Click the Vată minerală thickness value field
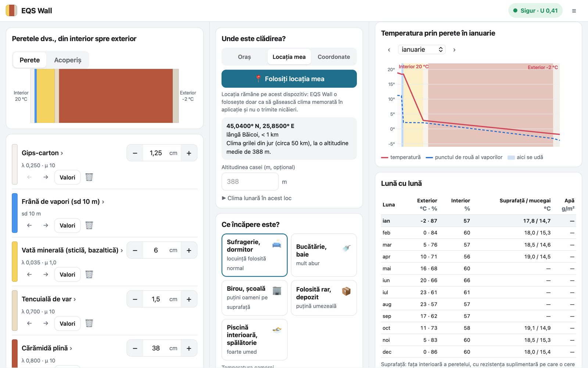This screenshot has width=588, height=368. [156, 250]
